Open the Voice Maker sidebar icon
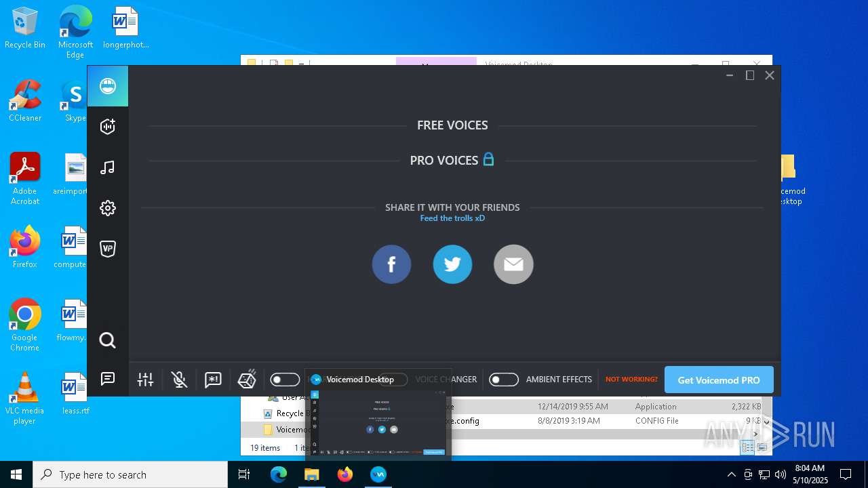Screen dimensions: 868x488 tap(108, 126)
